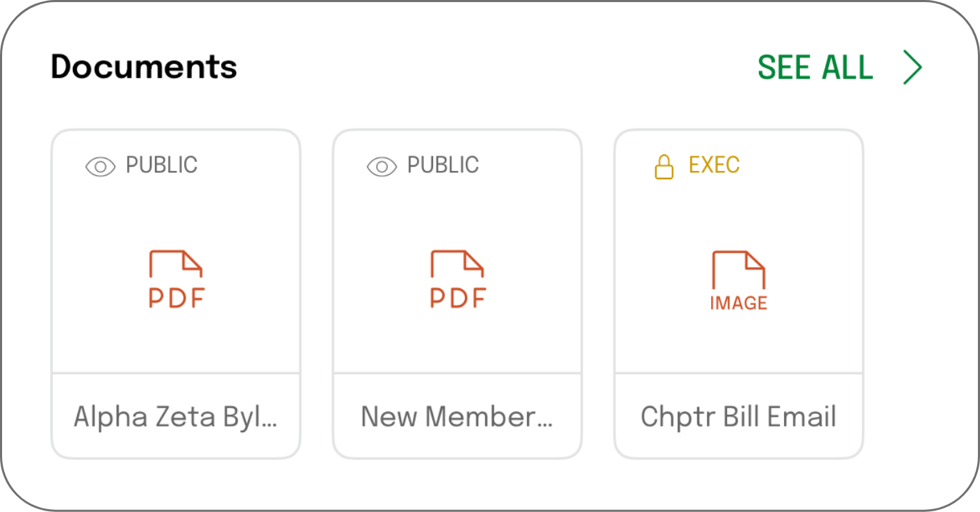980x512 pixels.
Task: Click the IMAGE text on the third card
Action: pos(738,304)
